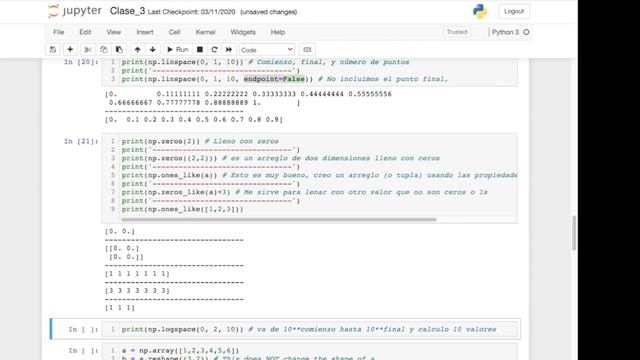This screenshot has height=360, width=640.
Task: Paste cells below icon
Action: [119, 50]
